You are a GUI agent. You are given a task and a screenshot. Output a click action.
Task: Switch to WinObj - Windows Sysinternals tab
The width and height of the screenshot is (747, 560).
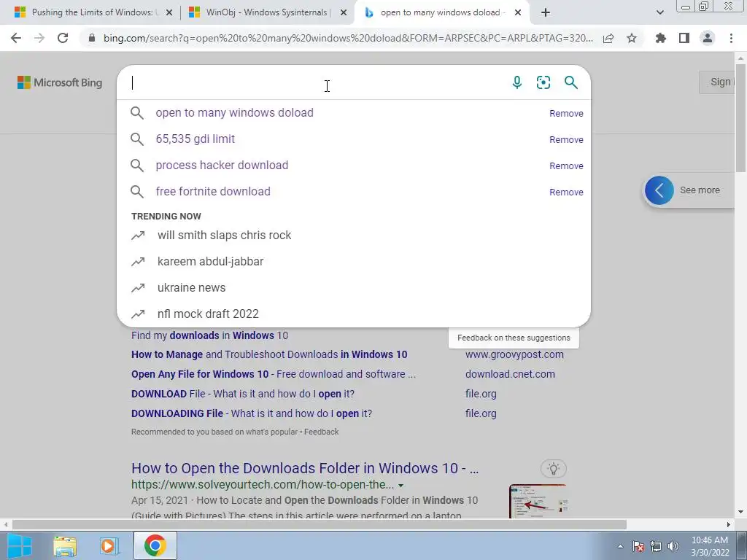point(267,12)
